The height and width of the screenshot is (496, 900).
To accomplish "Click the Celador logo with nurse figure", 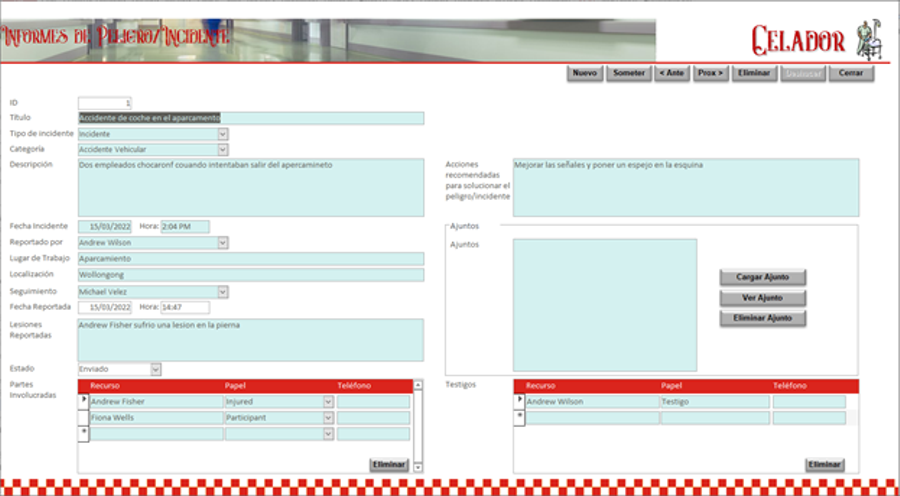I will pos(812,40).
